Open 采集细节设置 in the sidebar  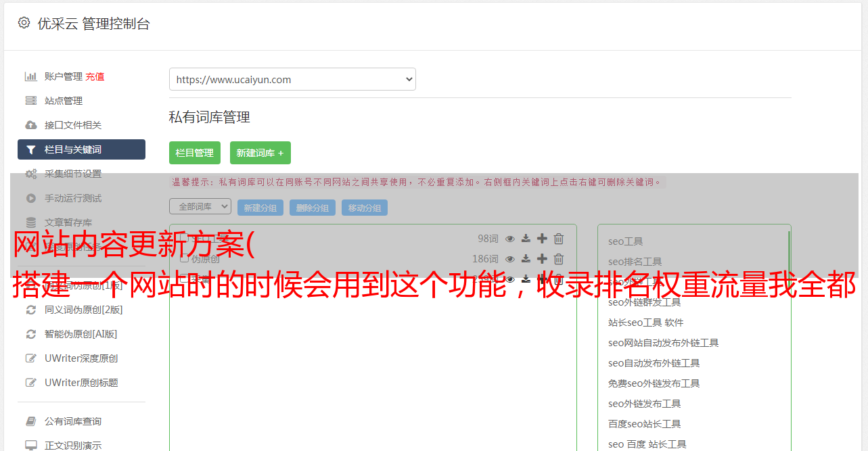72,174
